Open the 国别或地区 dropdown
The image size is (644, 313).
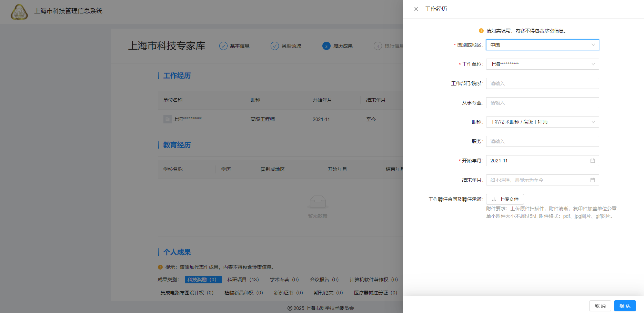542,45
